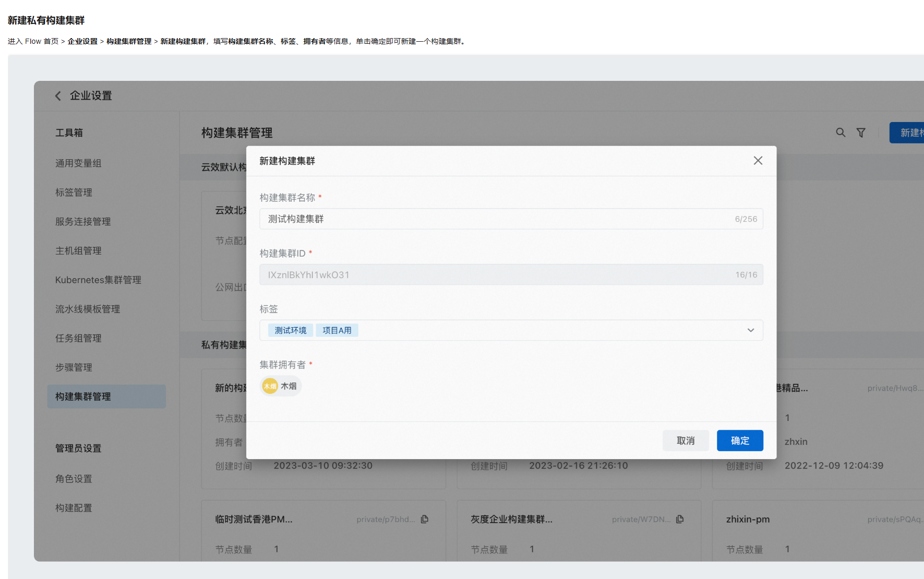Select 构建集群管理 highlighted item
This screenshot has height=579, width=924.
coord(106,397)
